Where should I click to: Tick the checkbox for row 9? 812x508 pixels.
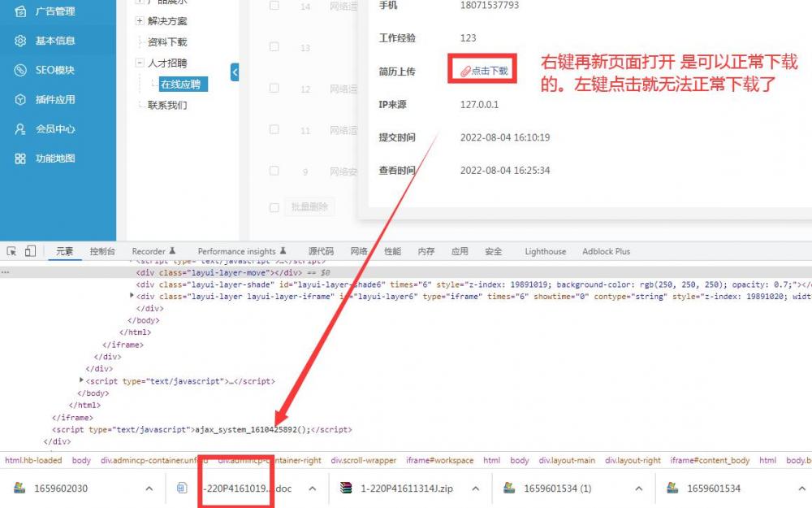pos(274,171)
